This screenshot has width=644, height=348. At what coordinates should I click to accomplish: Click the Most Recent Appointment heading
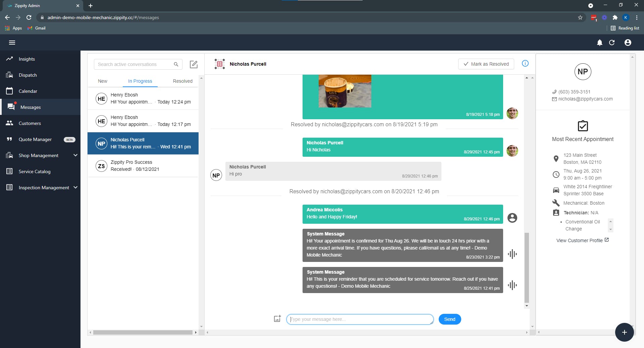pyautogui.click(x=583, y=139)
